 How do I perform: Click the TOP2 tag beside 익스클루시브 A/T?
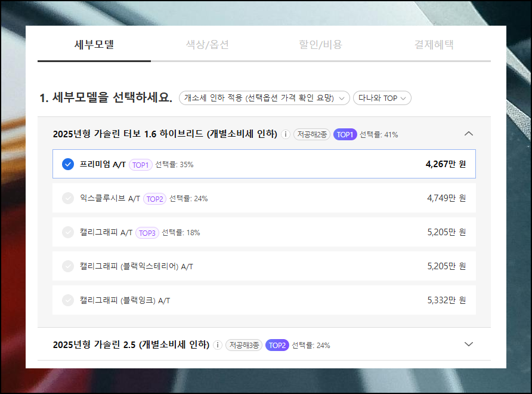[154, 199]
